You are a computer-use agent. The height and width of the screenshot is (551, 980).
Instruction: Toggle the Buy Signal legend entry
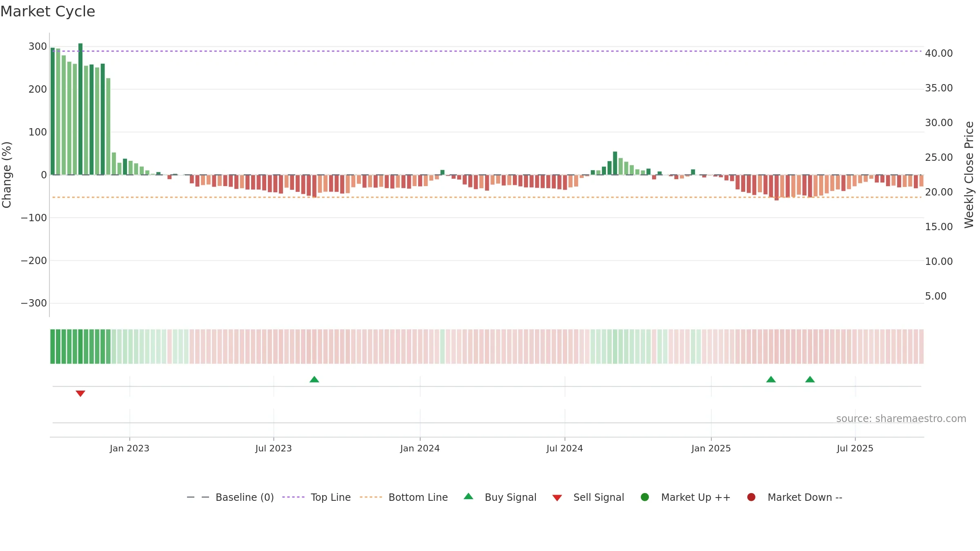point(500,497)
